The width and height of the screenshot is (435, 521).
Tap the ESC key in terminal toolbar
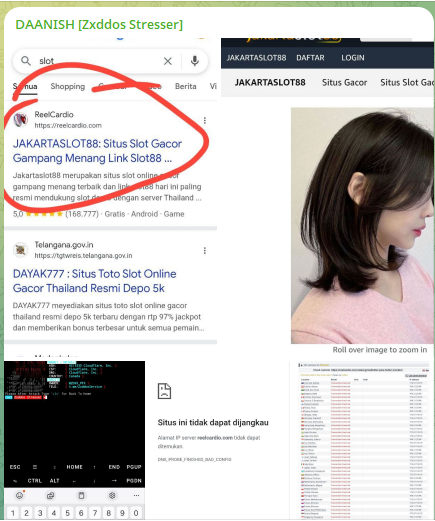pos(15,467)
